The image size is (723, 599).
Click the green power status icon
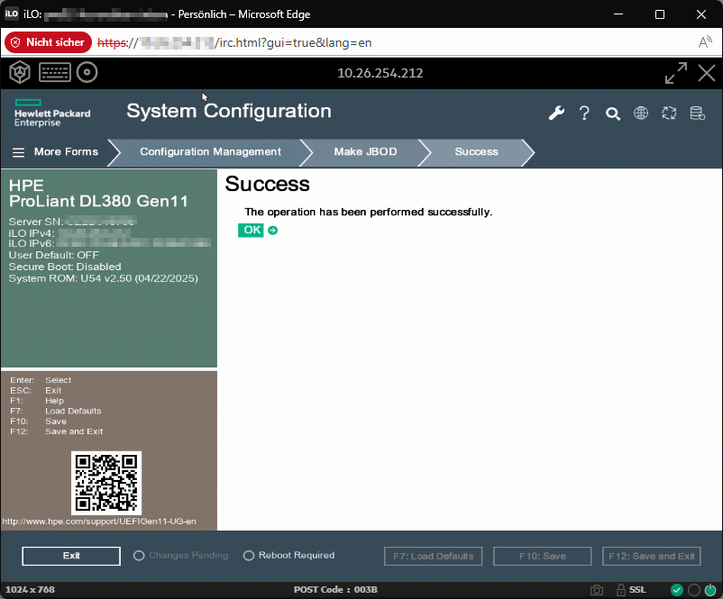pyautogui.click(x=711, y=590)
